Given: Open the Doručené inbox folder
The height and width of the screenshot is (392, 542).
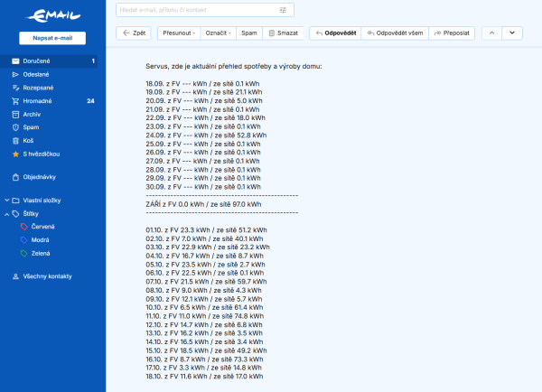Looking at the screenshot, I should [x=49, y=61].
